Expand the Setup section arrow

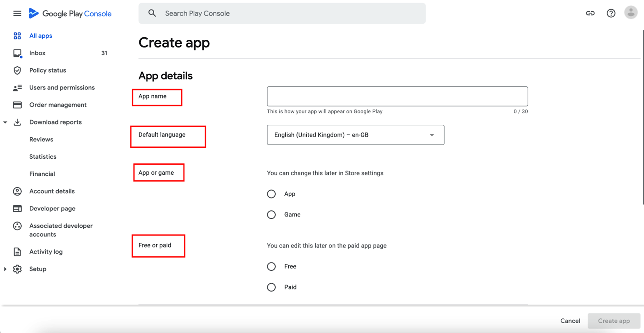click(5, 269)
